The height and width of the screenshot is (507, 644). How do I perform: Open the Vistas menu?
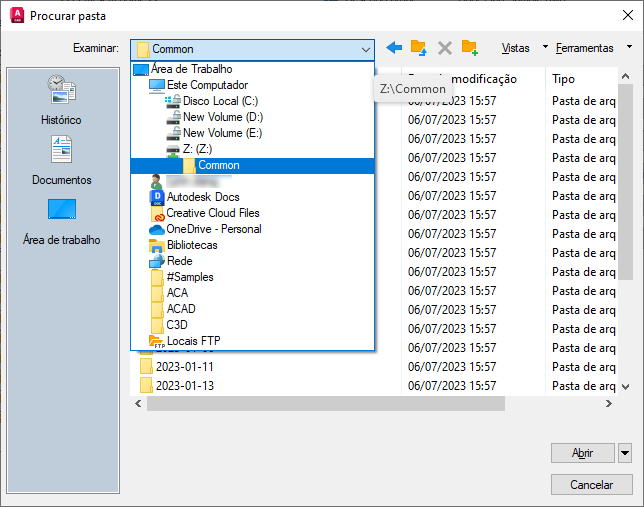point(515,48)
